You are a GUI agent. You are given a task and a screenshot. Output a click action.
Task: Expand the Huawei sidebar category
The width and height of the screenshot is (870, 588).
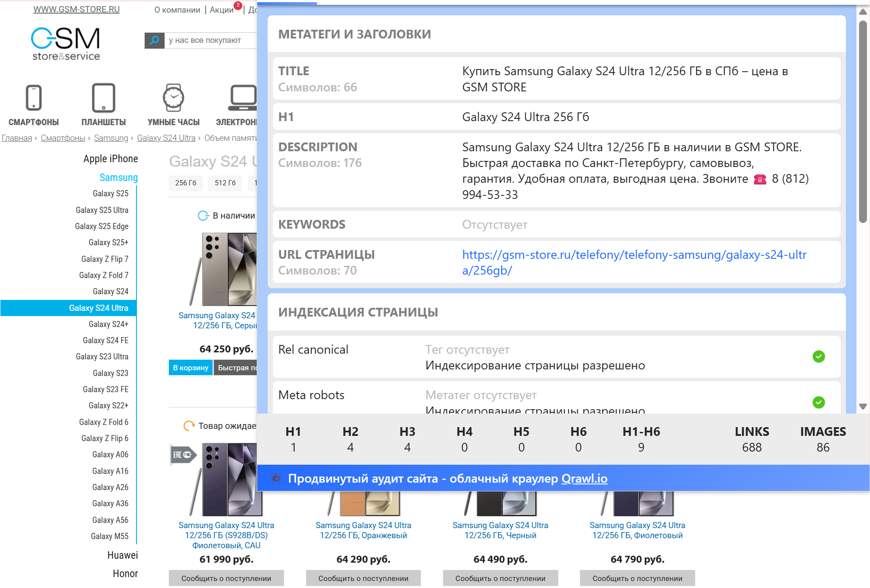tap(122, 555)
